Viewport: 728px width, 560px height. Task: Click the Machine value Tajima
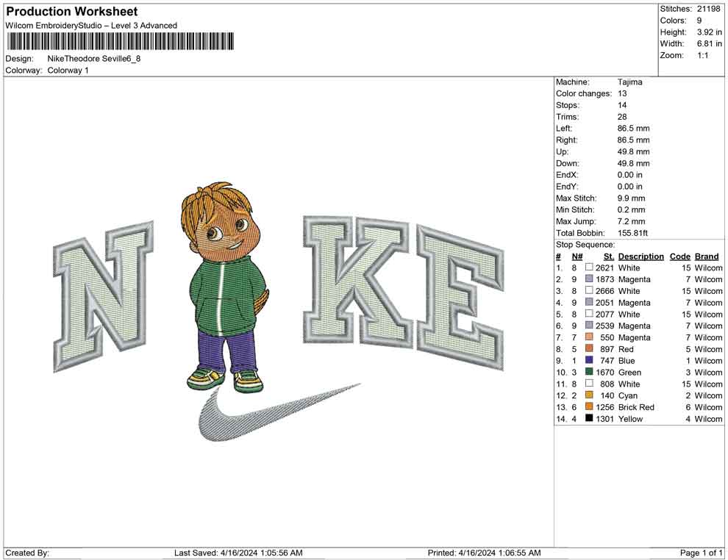click(630, 82)
